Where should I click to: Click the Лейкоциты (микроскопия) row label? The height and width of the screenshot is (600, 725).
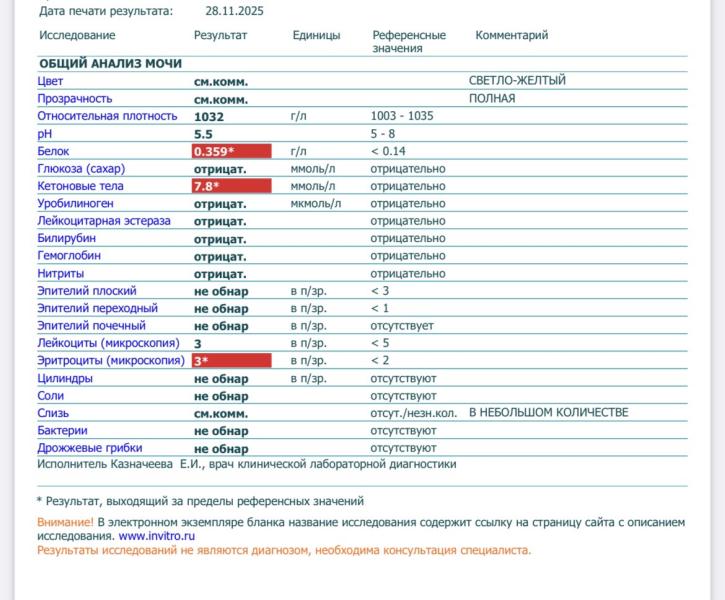click(107, 343)
